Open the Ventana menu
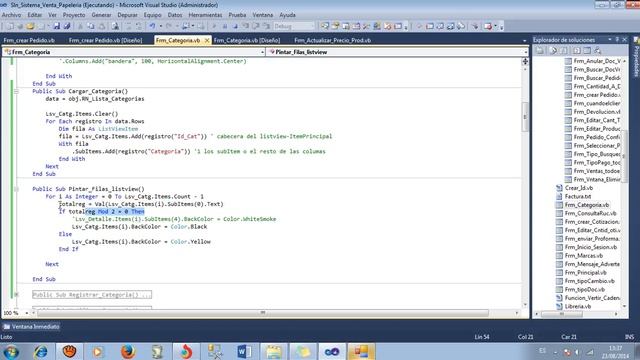 [262, 15]
